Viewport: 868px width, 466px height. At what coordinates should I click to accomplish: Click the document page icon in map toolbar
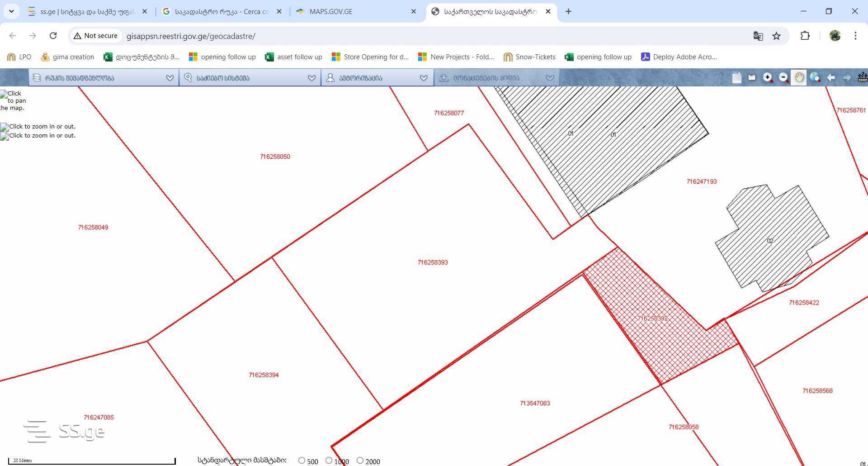click(736, 78)
